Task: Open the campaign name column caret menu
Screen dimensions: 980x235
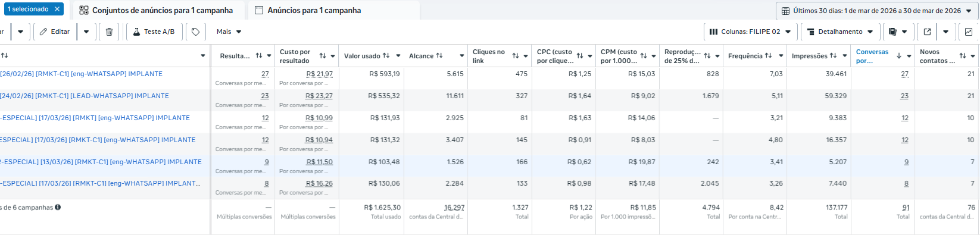Action: click(x=203, y=56)
